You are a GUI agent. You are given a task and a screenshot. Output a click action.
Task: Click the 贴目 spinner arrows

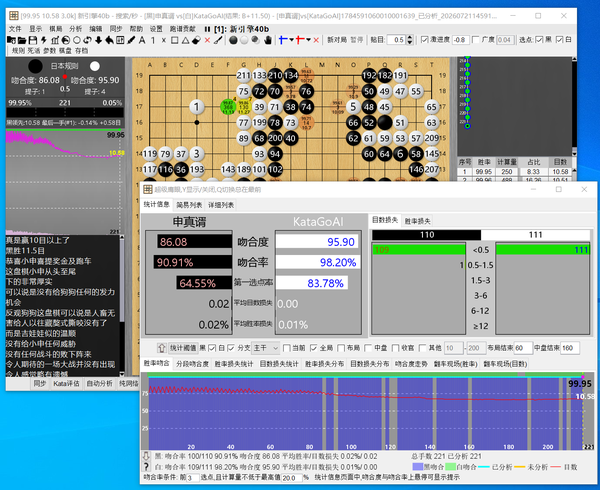tap(410, 40)
